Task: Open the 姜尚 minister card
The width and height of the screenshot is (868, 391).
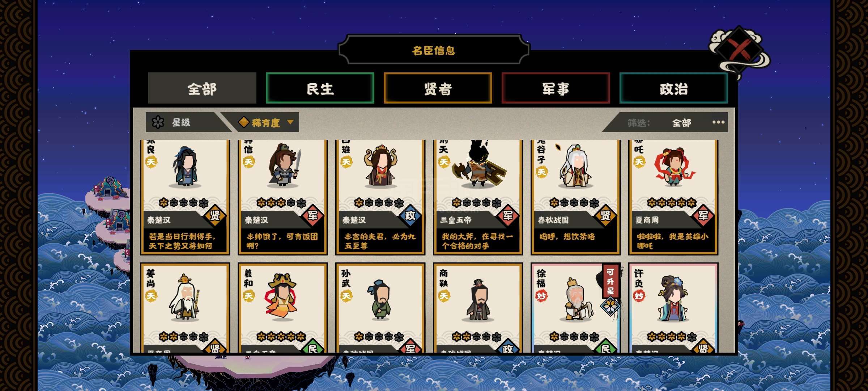Action: [x=185, y=308]
